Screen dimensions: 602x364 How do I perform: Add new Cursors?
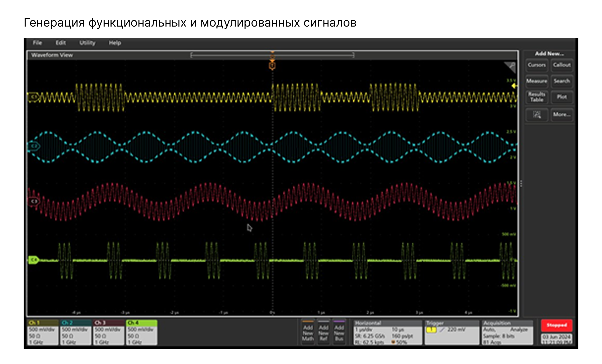(537, 65)
